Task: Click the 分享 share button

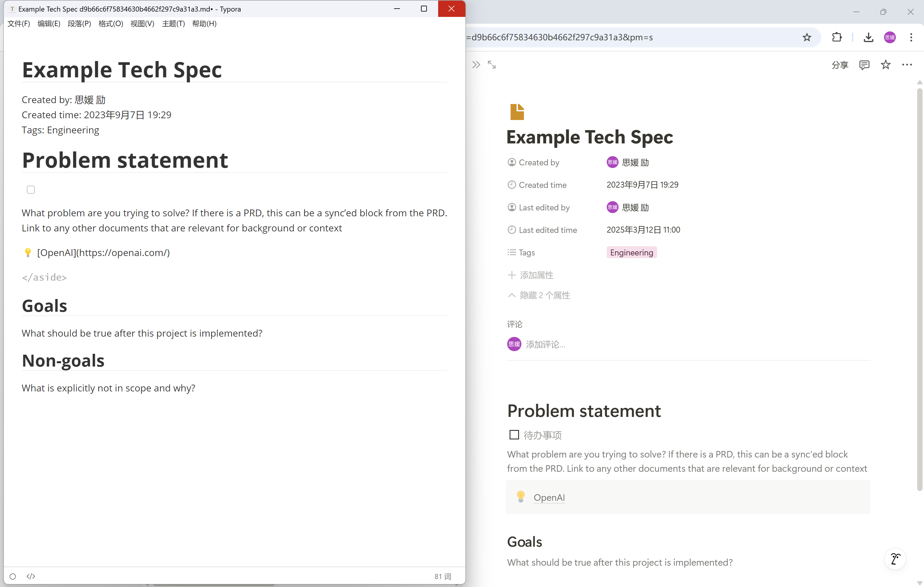Action: click(x=840, y=65)
